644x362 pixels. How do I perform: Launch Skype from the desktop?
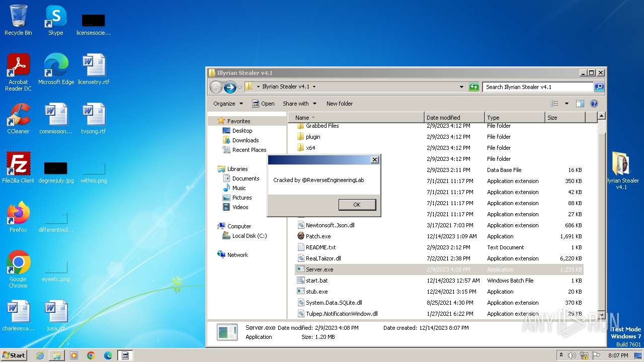[56, 21]
